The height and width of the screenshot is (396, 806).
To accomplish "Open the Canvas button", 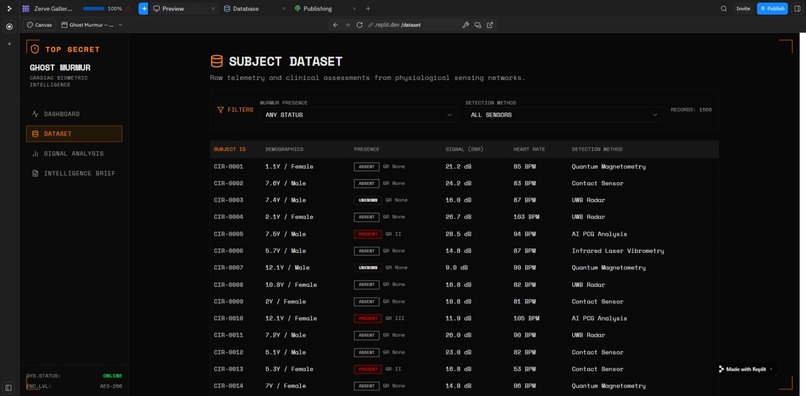I will point(39,25).
